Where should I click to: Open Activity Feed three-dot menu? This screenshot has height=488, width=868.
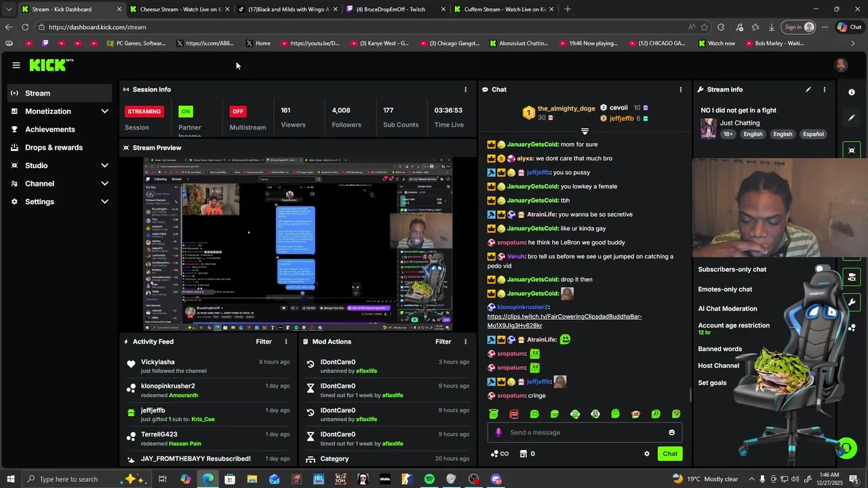click(286, 342)
